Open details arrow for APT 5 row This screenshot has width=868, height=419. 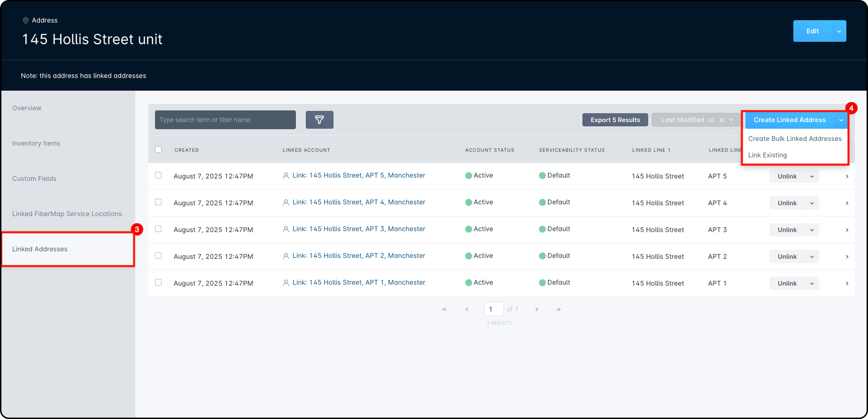[x=847, y=177]
